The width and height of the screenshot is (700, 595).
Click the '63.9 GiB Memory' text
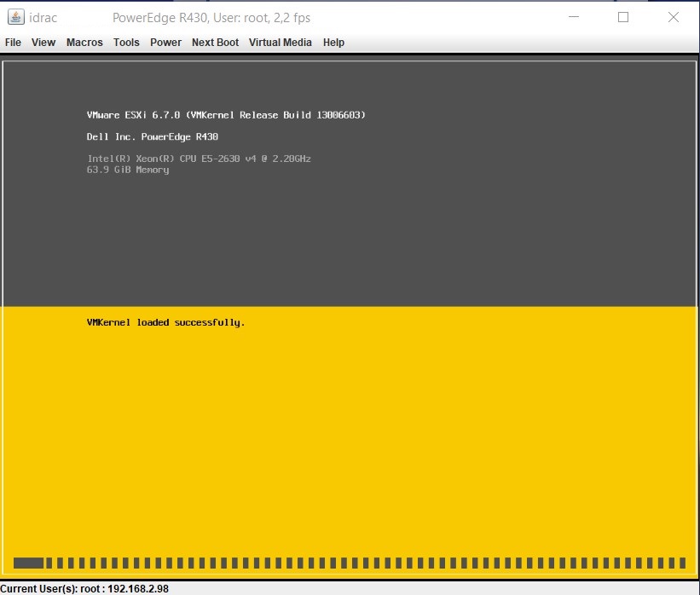128,170
